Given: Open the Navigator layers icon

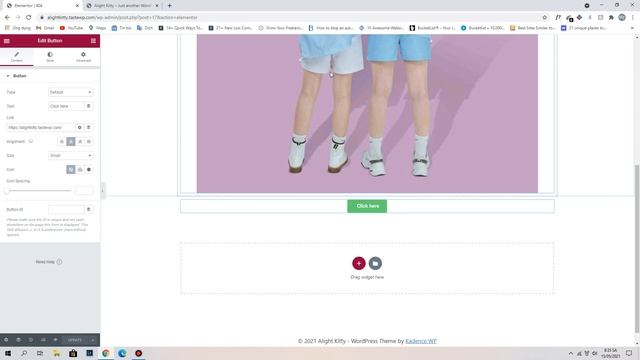Looking at the screenshot, I should click(18, 340).
